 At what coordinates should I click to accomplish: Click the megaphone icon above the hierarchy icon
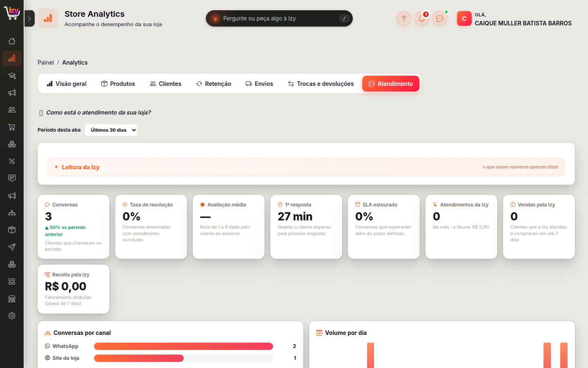pos(12,196)
